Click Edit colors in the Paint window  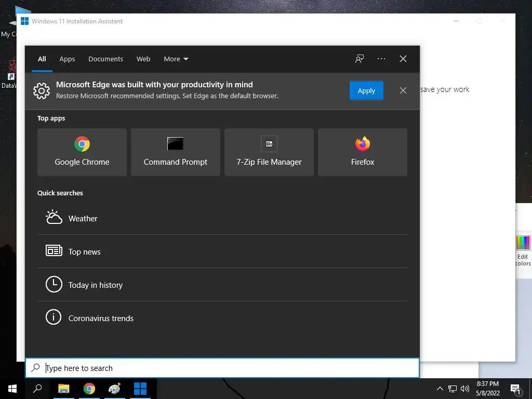click(x=523, y=250)
